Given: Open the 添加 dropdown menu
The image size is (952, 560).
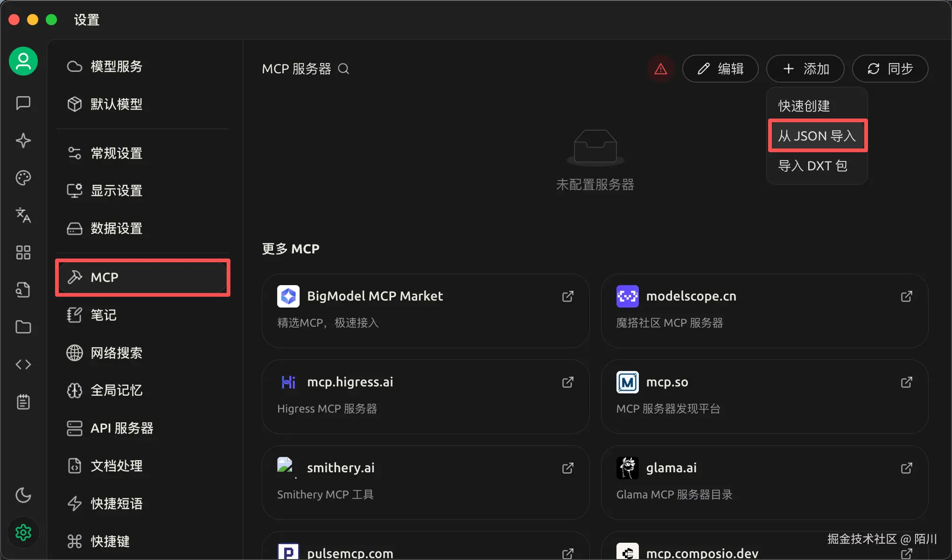Looking at the screenshot, I should point(805,69).
